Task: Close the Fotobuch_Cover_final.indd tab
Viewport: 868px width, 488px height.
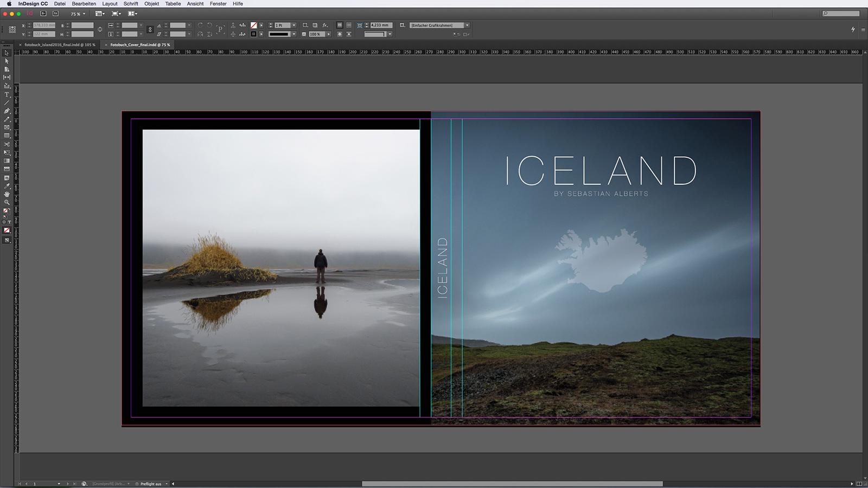Action: click(106, 44)
